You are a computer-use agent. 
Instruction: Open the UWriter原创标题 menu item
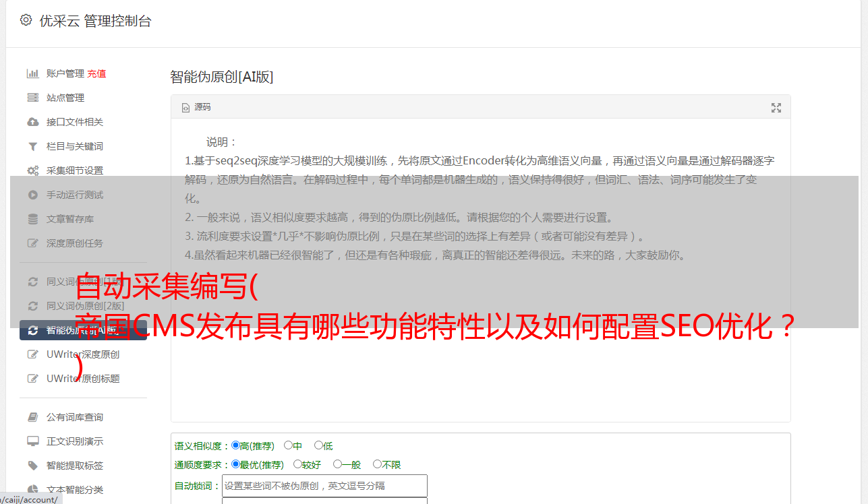coord(83,379)
